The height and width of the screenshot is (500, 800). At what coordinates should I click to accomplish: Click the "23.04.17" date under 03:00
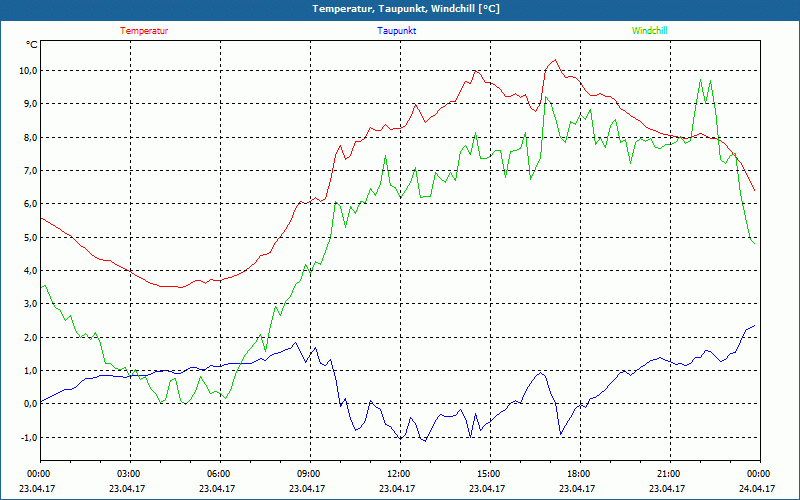click(127, 488)
